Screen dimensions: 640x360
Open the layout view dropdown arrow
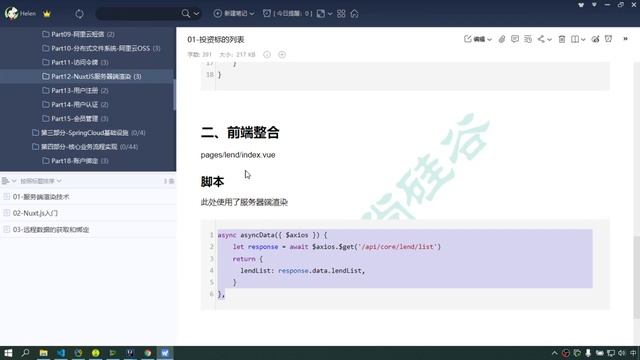tap(330, 13)
